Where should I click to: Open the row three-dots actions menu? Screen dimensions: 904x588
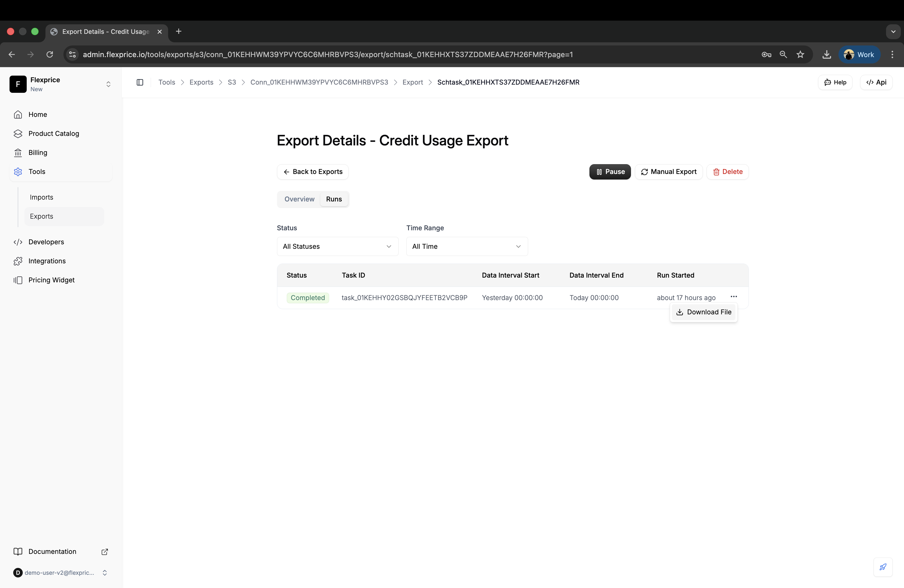click(734, 297)
